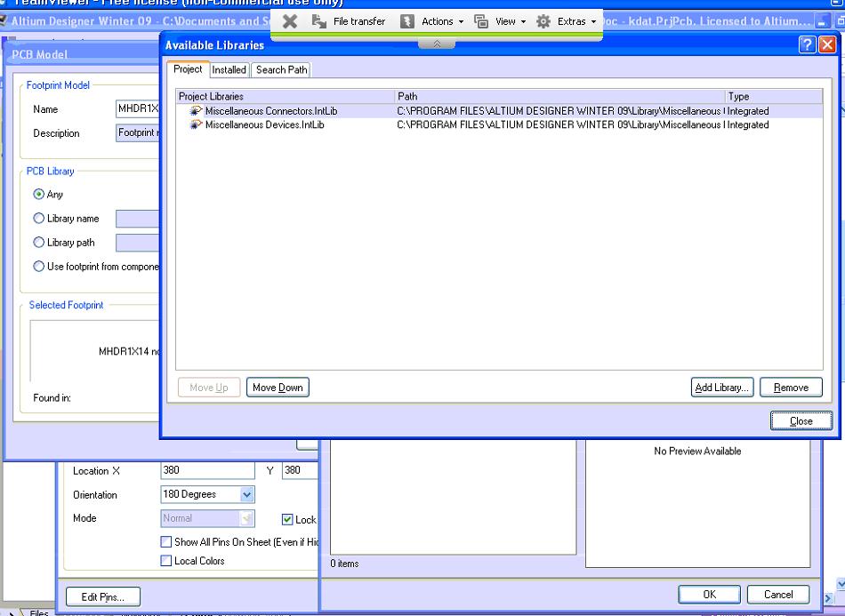Open the Orientation 180 Degrees dropdown

pyautogui.click(x=246, y=494)
